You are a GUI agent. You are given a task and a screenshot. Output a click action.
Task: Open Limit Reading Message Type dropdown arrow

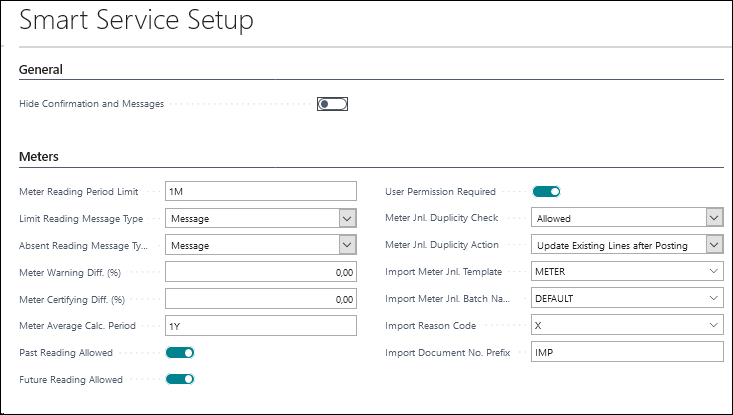point(347,218)
